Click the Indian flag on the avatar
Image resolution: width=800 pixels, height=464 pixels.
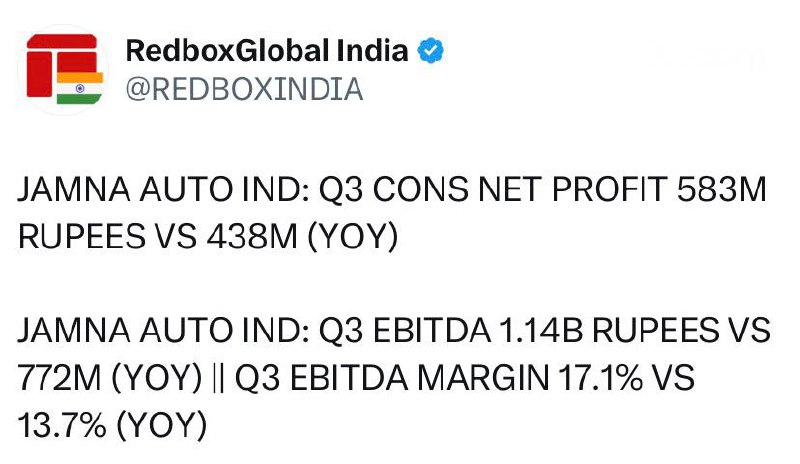(80, 86)
